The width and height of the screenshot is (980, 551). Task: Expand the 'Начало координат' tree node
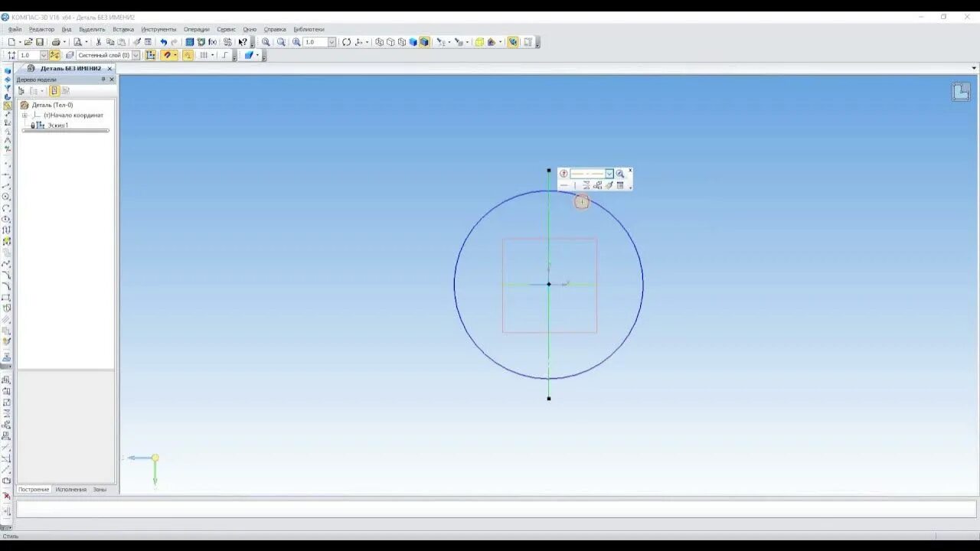pyautogui.click(x=24, y=116)
